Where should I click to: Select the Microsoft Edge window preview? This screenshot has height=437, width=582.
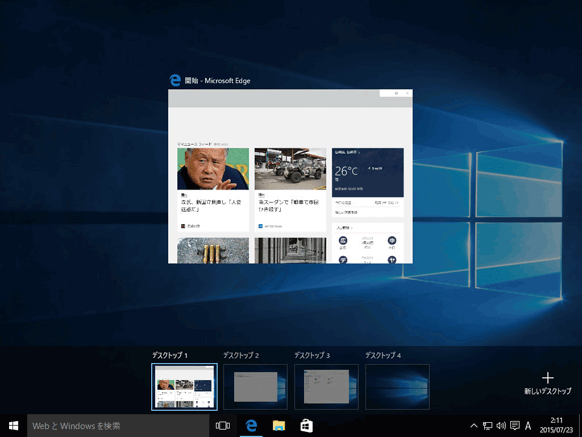tap(290, 176)
